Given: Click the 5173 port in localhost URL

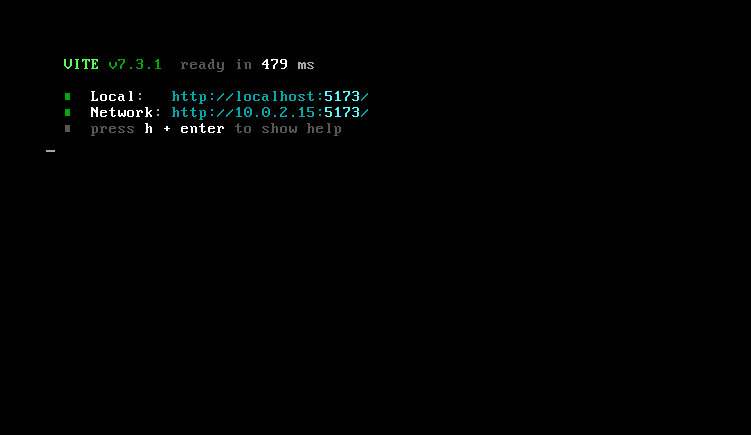Looking at the screenshot, I should 342,96.
